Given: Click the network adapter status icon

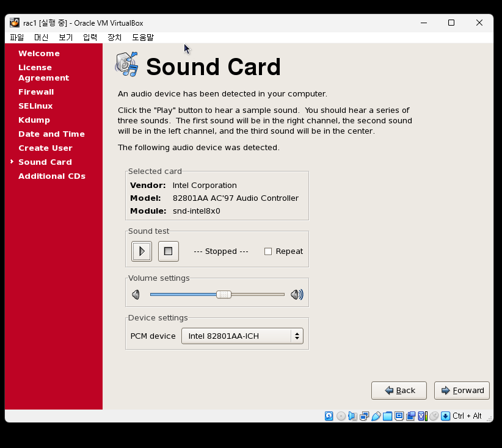Looking at the screenshot, I should pyautogui.click(x=365, y=416).
